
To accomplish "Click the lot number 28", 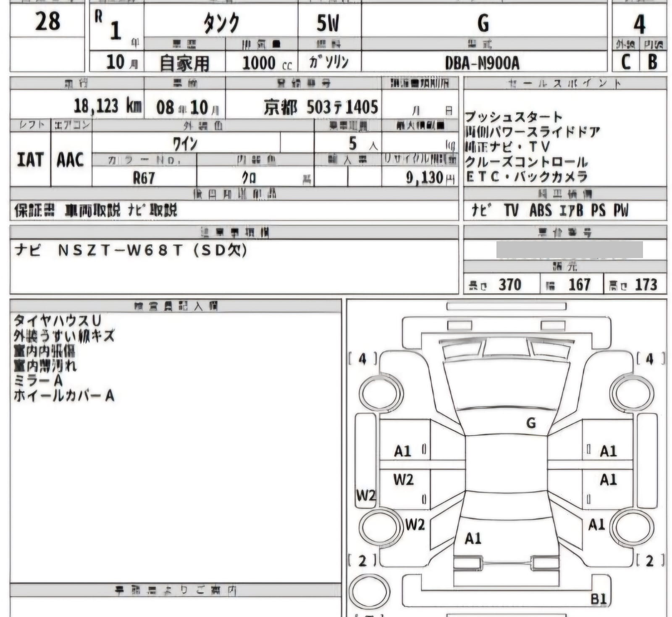I will pyautogui.click(x=47, y=21).
